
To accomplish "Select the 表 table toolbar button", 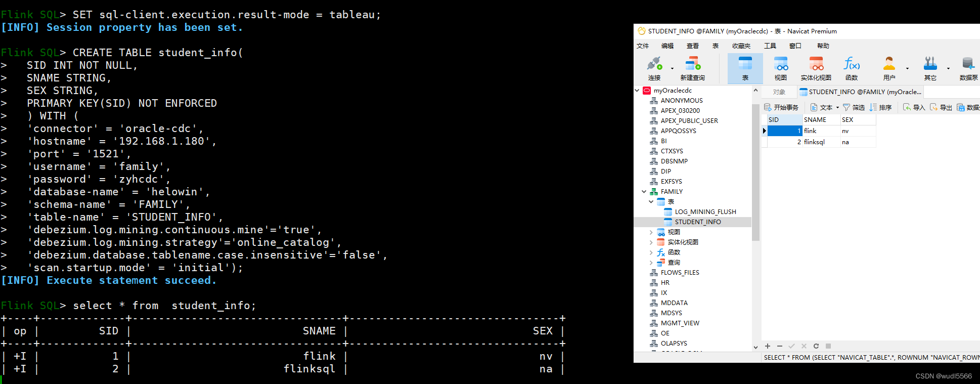I will point(745,68).
